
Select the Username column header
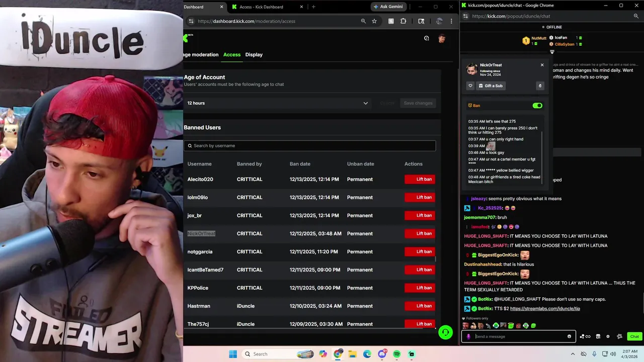(200, 164)
